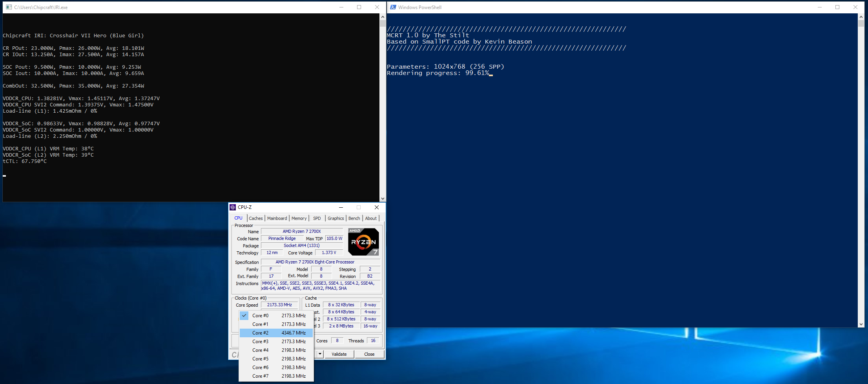Click the Validate button in CPU-Z
The height and width of the screenshot is (384, 868).
339,354
